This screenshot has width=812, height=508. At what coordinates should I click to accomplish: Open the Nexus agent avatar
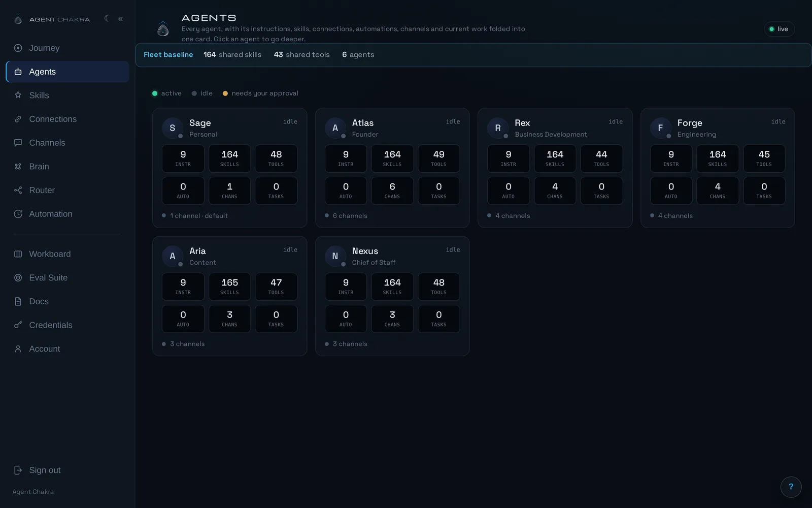coord(335,256)
